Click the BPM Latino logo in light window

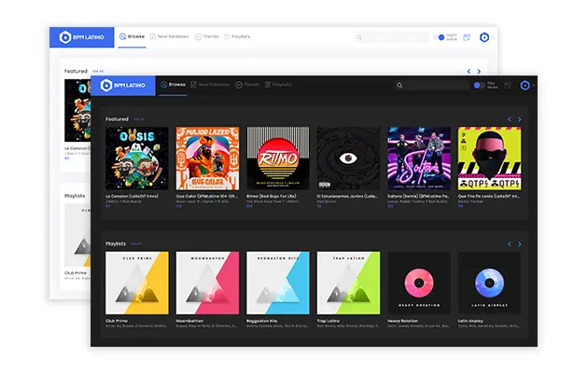point(81,37)
